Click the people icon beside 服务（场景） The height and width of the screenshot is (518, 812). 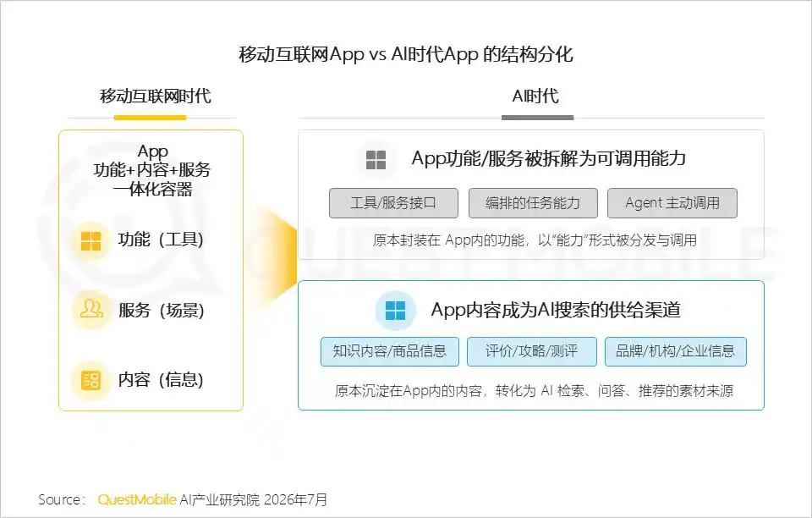[x=91, y=309]
